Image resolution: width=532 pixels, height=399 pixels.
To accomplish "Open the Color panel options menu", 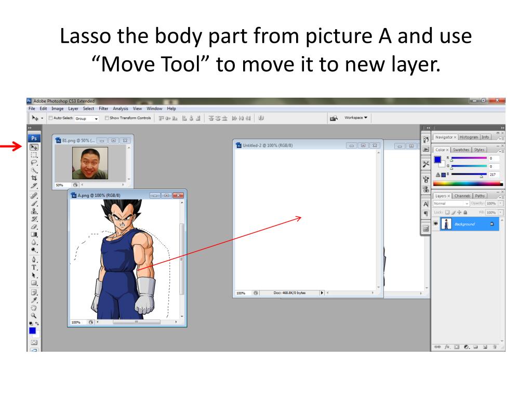I will click(x=501, y=151).
